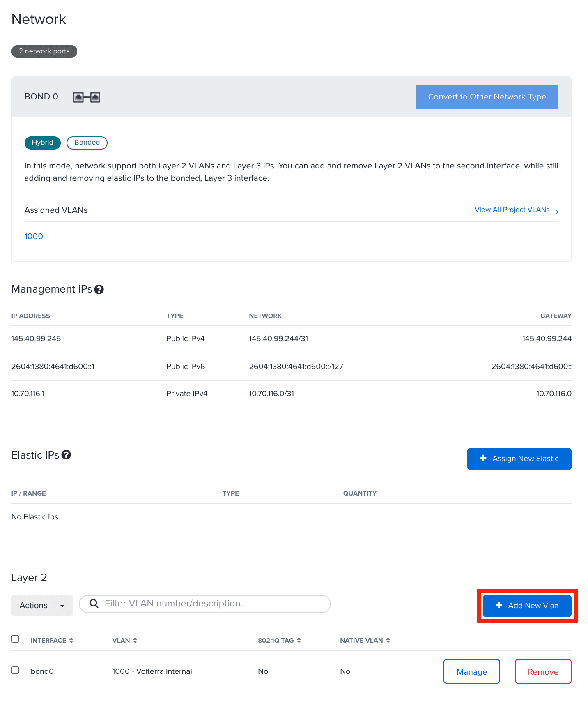Image resolution: width=588 pixels, height=710 pixels.
Task: Select IP address 145.40.99.245
Action: [36, 339]
